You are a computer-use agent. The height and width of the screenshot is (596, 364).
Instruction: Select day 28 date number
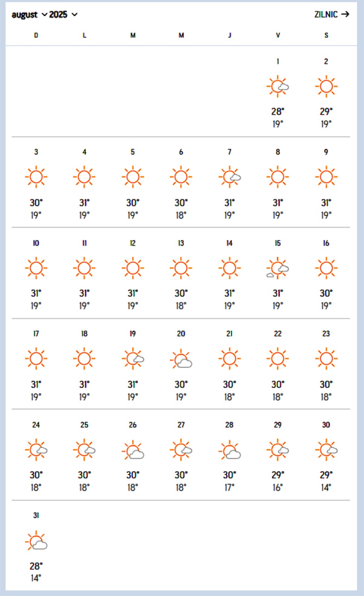229,425
